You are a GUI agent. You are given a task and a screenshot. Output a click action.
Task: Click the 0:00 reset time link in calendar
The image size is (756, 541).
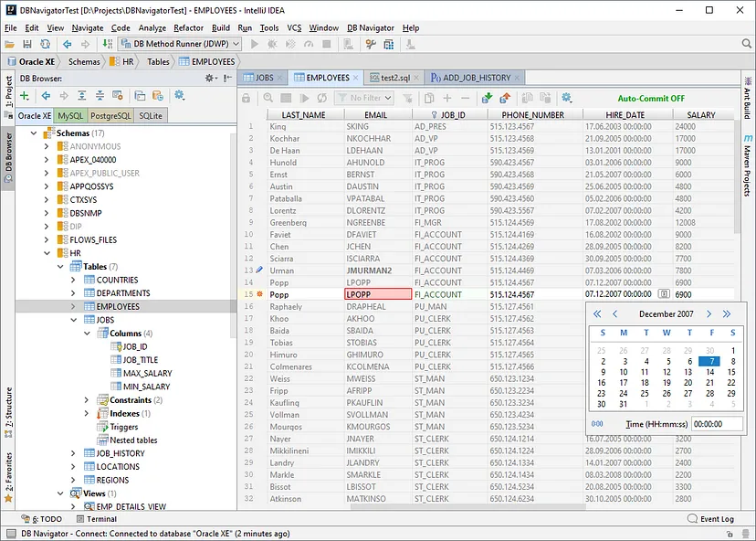(x=597, y=424)
